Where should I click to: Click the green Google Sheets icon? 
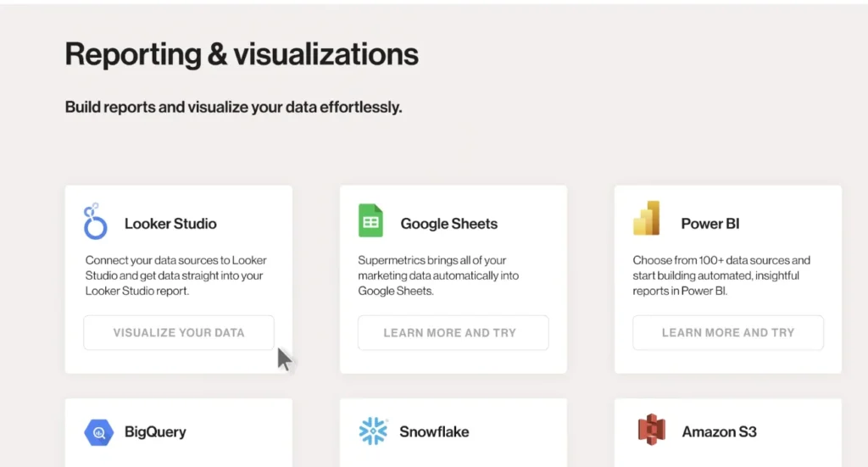pos(370,221)
